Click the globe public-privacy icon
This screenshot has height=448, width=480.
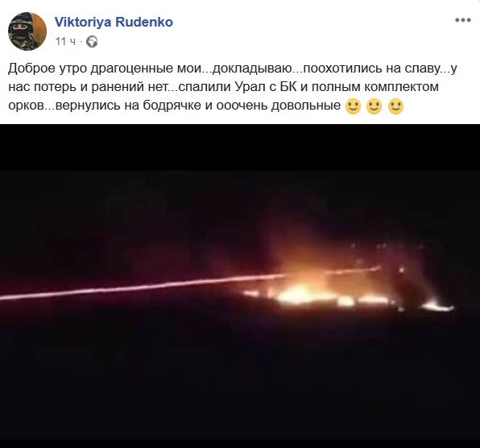pyautogui.click(x=92, y=41)
